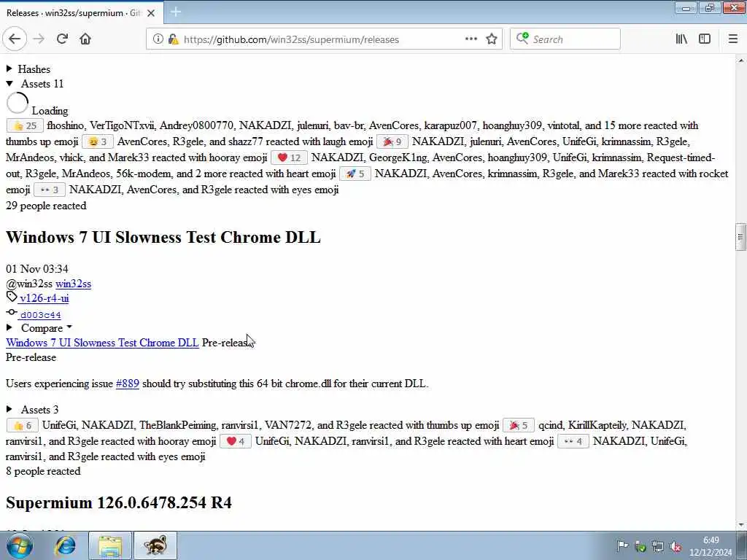
Task: Click the hooray 9 reaction button
Action: (x=392, y=142)
